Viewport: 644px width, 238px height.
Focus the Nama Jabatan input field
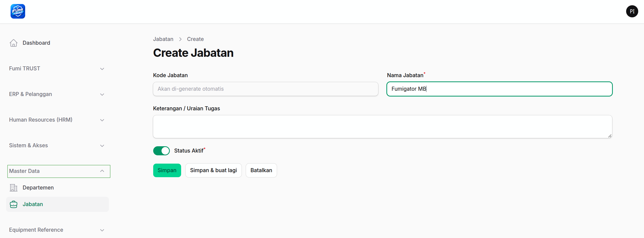tap(500, 89)
